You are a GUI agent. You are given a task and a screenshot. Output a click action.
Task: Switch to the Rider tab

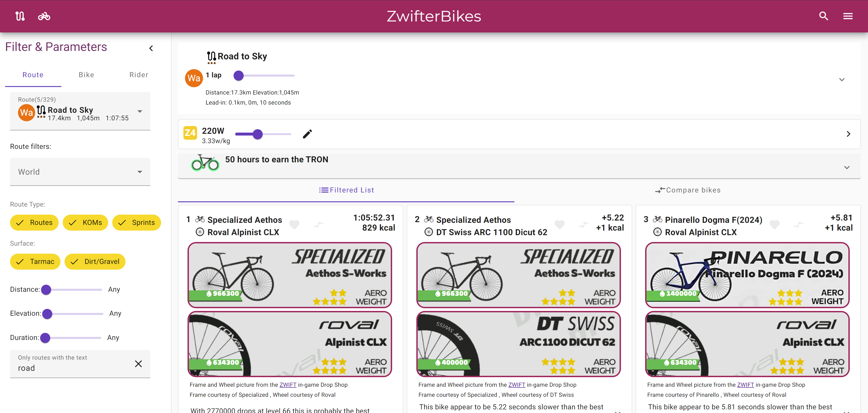[x=138, y=75]
